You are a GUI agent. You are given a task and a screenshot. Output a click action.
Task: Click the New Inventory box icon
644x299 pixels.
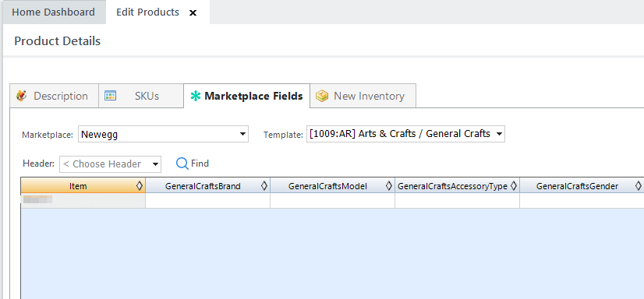(x=321, y=96)
